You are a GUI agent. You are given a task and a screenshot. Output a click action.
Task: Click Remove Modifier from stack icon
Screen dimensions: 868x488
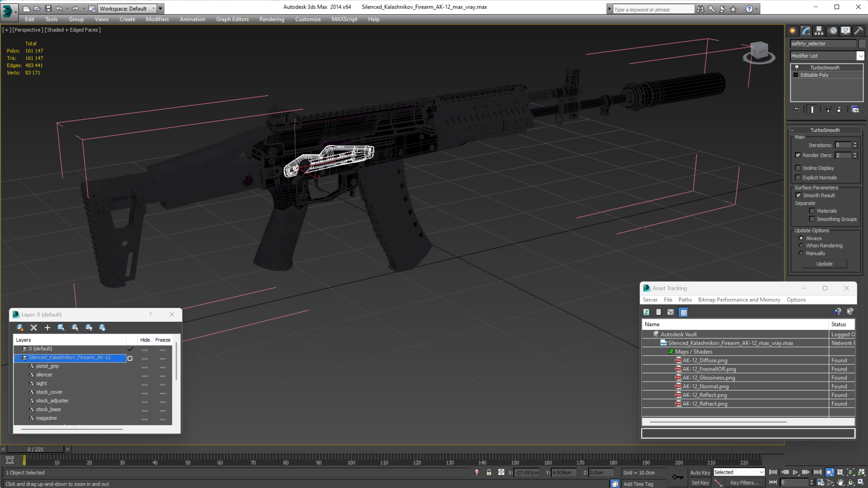839,109
